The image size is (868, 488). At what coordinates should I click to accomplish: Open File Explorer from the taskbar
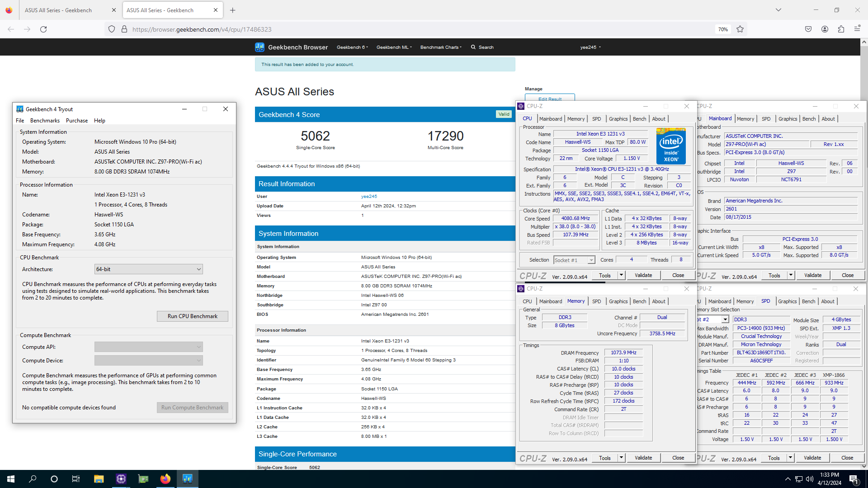pyautogui.click(x=99, y=479)
